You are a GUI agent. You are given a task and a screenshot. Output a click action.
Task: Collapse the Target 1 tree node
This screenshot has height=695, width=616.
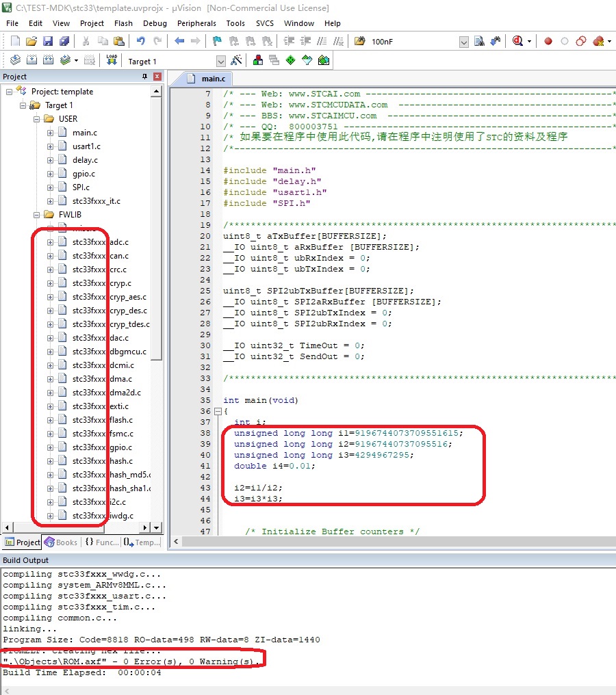click(x=23, y=105)
